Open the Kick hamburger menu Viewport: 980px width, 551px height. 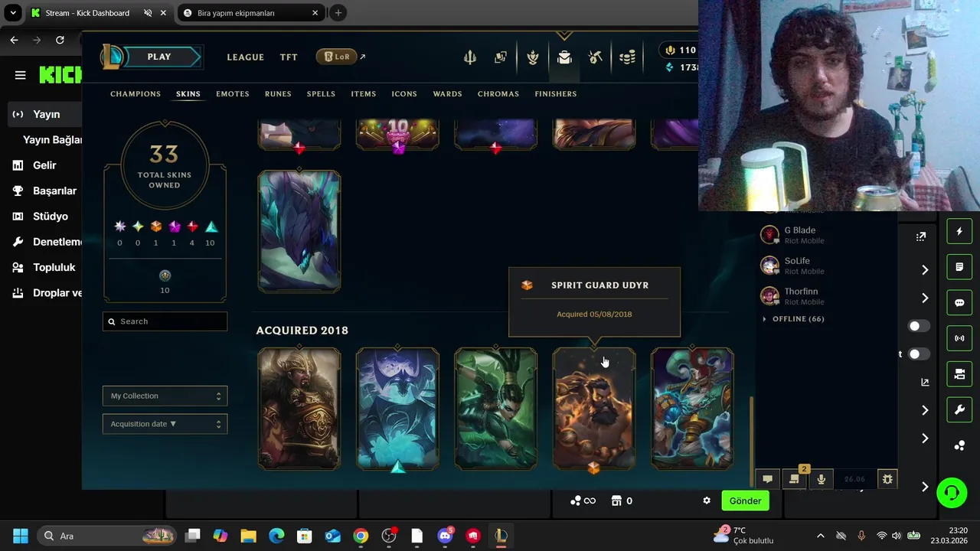[21, 75]
